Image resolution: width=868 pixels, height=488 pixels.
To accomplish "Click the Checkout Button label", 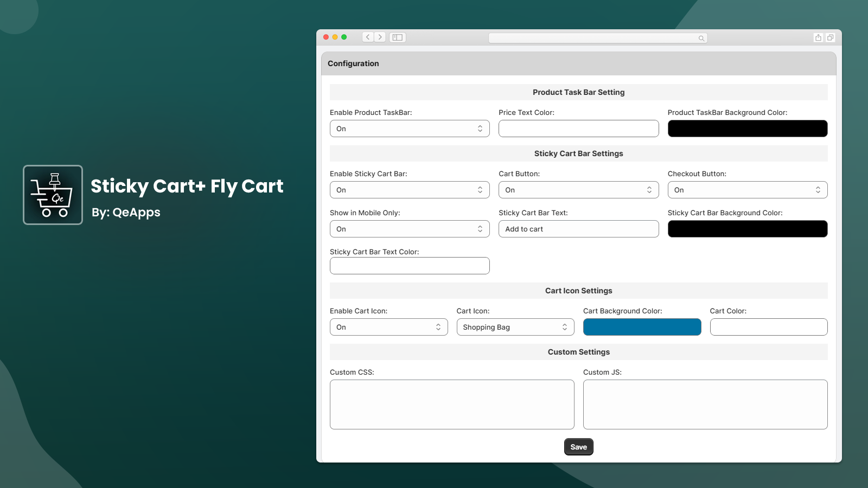I will pyautogui.click(x=697, y=174).
